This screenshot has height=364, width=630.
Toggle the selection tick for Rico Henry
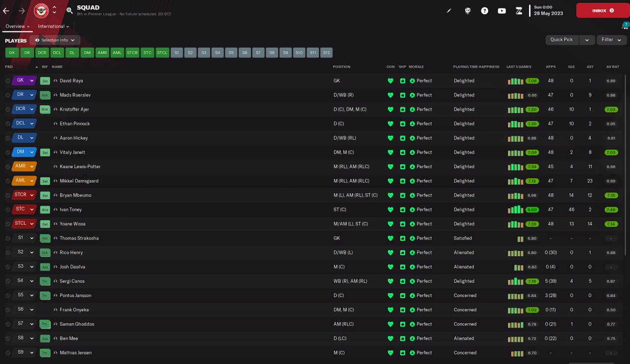click(x=8, y=252)
